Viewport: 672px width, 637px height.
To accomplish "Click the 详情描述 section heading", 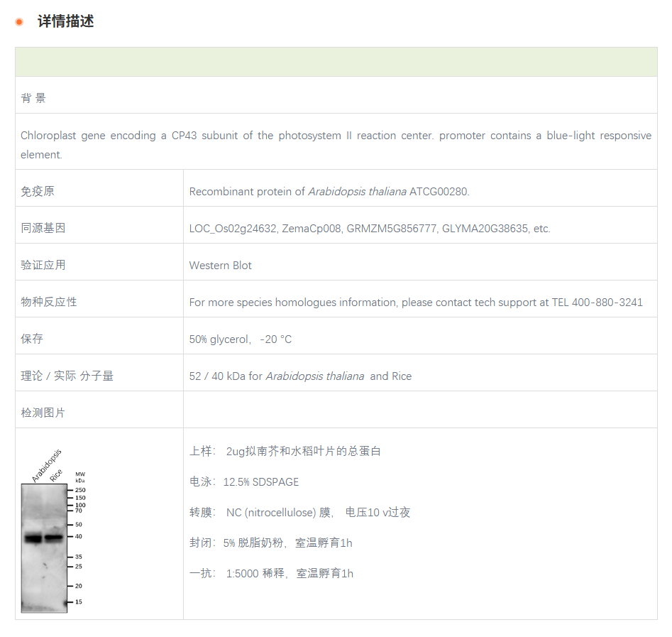I will [65, 21].
